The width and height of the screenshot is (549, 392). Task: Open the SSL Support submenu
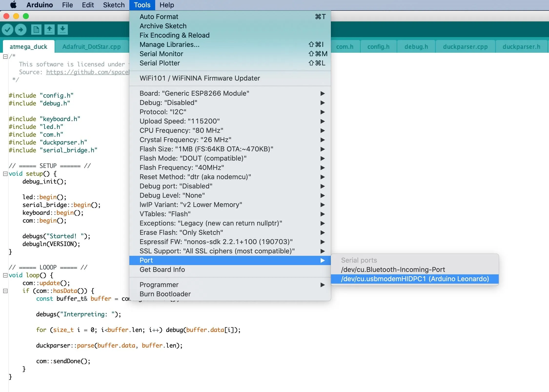[x=230, y=251]
